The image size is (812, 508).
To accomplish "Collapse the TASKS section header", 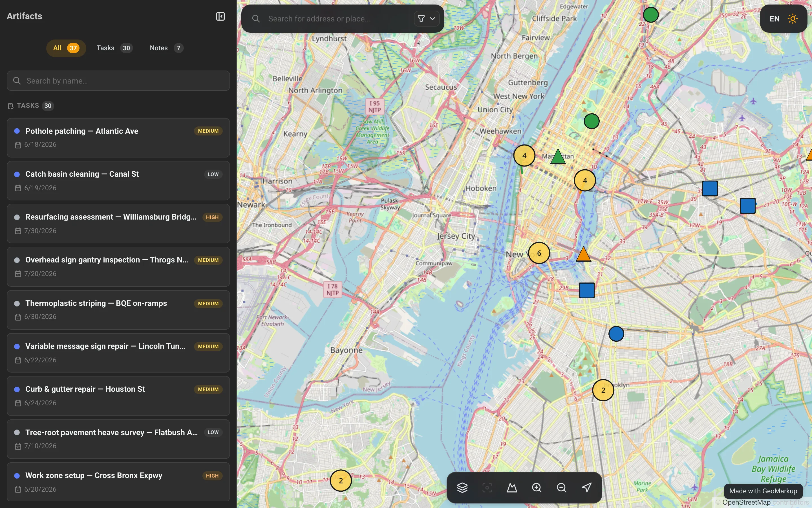I will coord(30,106).
